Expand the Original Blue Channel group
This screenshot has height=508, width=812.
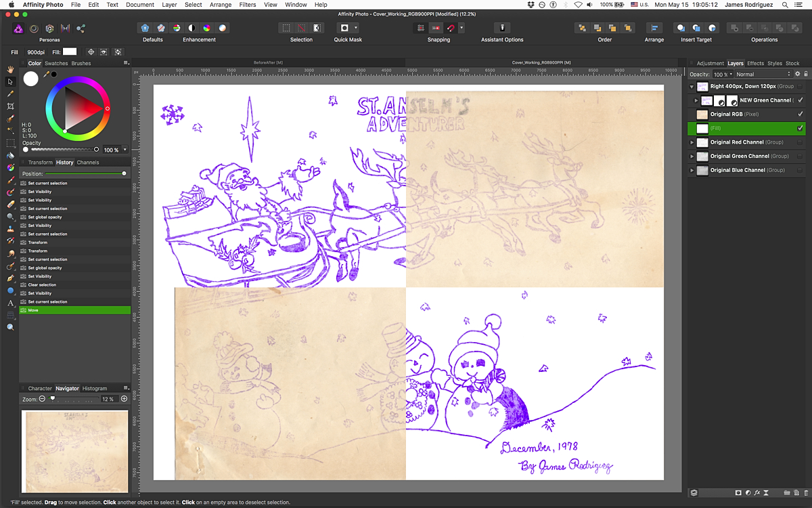(x=692, y=170)
